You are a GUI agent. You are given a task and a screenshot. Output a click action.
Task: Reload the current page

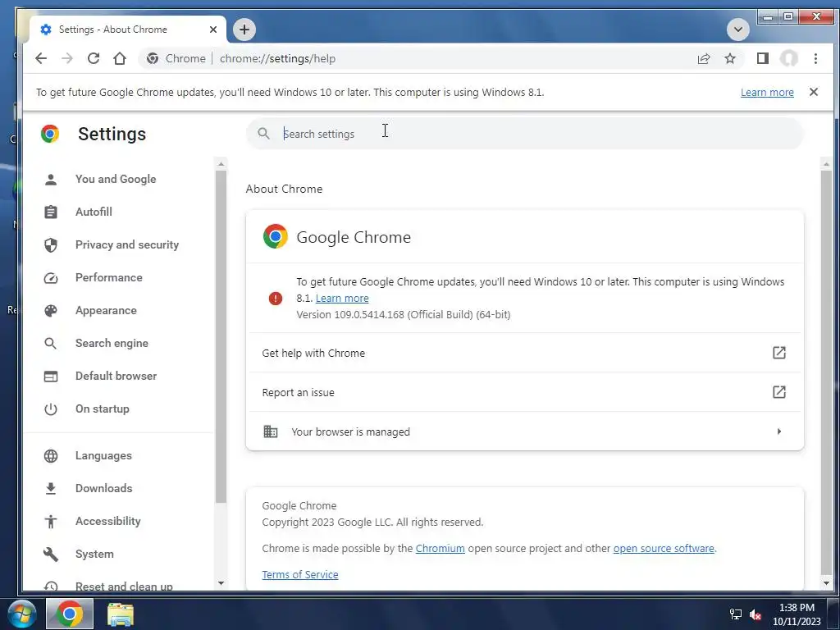click(x=94, y=58)
